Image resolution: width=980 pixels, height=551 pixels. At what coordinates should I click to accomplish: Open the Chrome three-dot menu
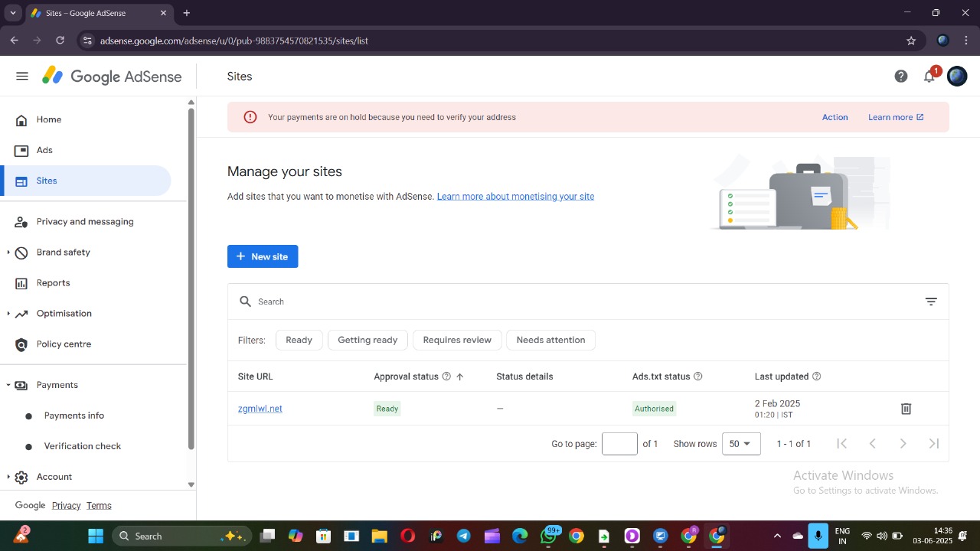point(965,41)
